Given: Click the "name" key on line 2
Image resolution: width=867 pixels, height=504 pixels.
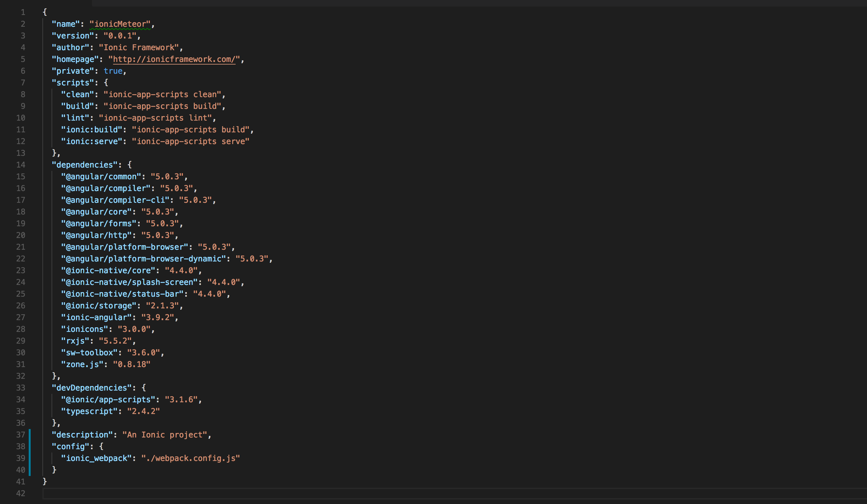Looking at the screenshot, I should (66, 24).
